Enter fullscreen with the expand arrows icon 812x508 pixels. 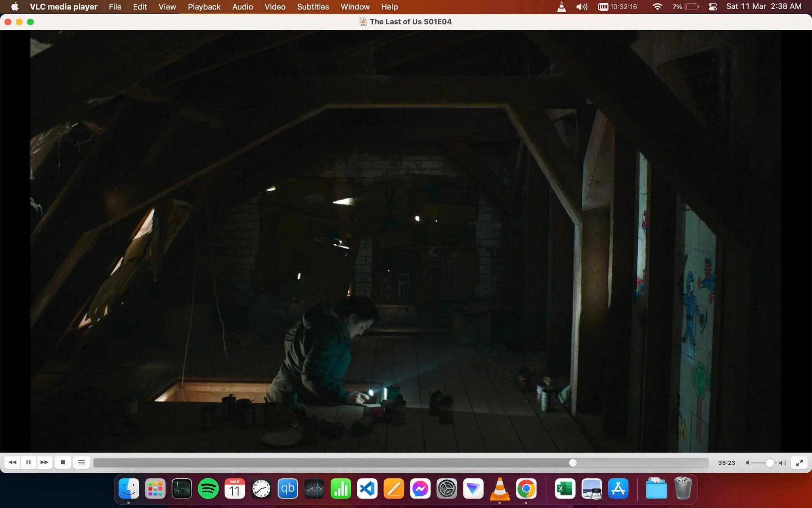pos(799,462)
